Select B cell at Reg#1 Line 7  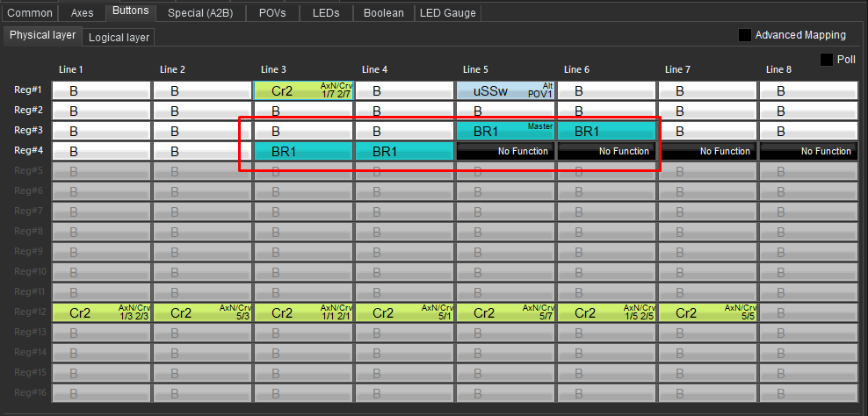pos(708,90)
